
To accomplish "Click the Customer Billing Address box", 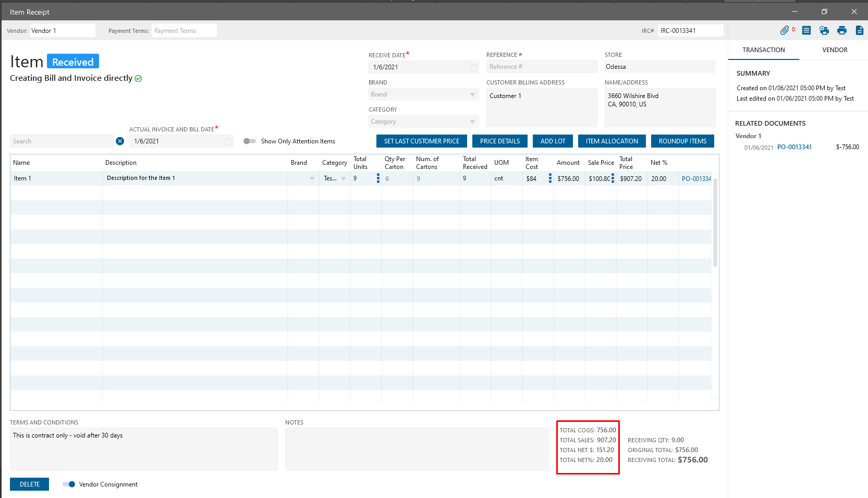I will pos(542,107).
